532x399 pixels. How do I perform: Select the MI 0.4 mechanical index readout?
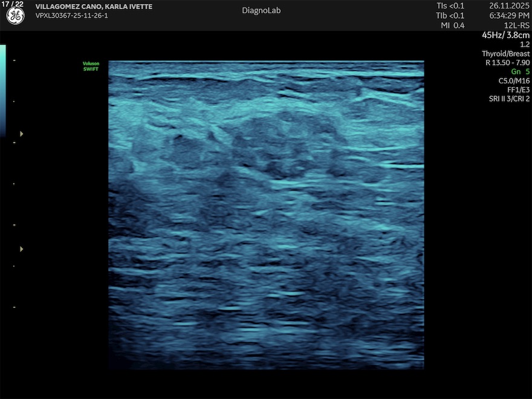pyautogui.click(x=453, y=25)
